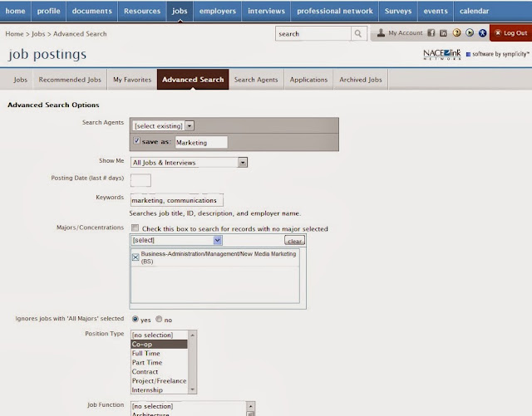
Task: Open the home menu
Action: (15, 11)
